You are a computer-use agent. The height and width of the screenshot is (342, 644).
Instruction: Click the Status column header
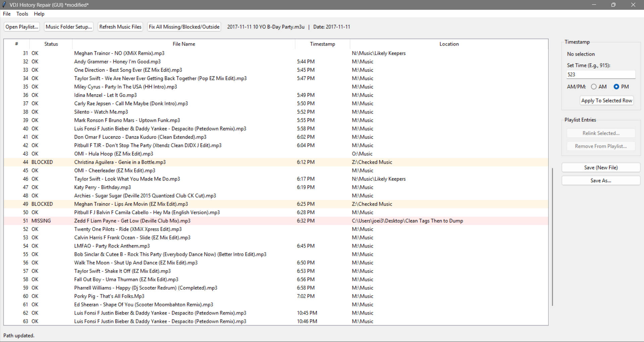point(51,44)
